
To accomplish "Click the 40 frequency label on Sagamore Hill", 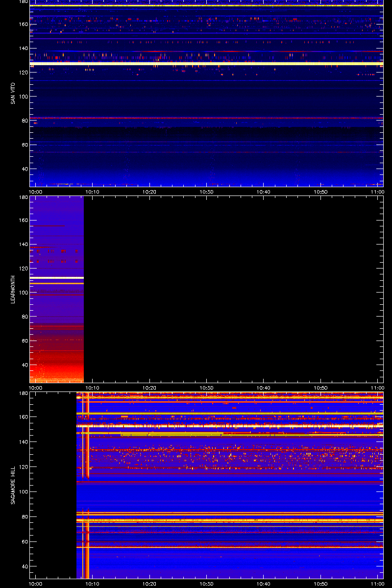I will pyautogui.click(x=24, y=567).
